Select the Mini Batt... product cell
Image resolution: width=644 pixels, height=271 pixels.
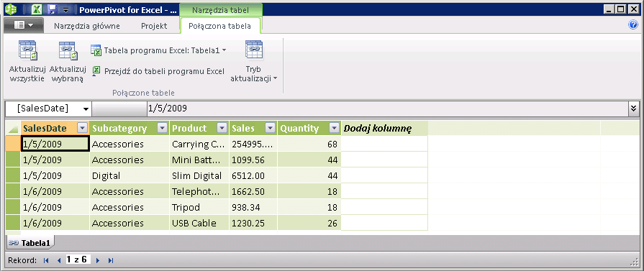199,160
